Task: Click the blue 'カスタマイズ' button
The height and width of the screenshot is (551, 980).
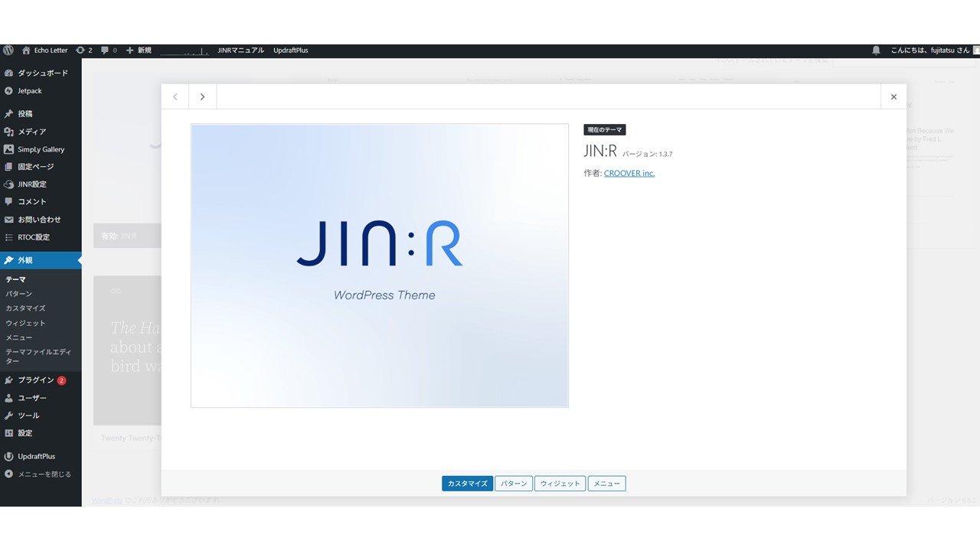Action: point(467,484)
